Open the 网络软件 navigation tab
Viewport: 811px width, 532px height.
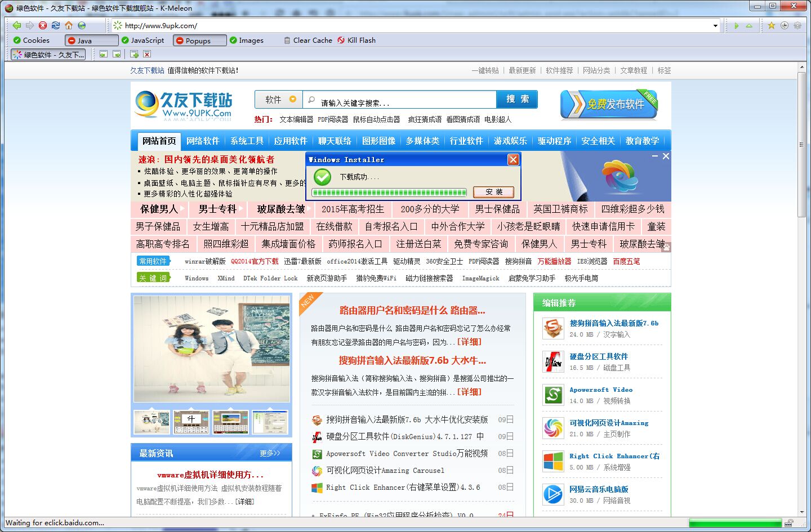203,141
